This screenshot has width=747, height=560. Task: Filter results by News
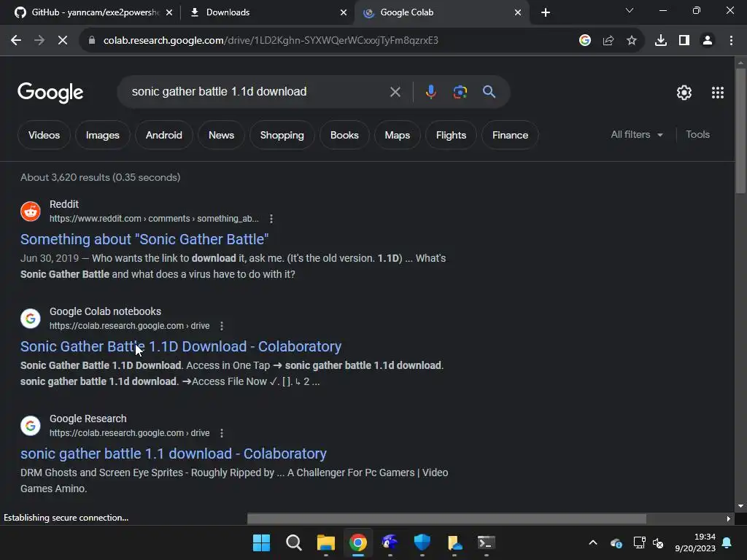221,135
